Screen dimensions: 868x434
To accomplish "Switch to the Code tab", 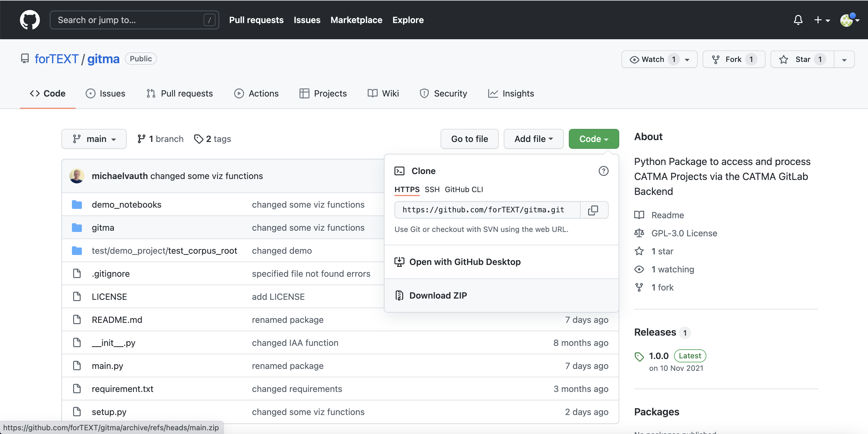I will (x=48, y=93).
